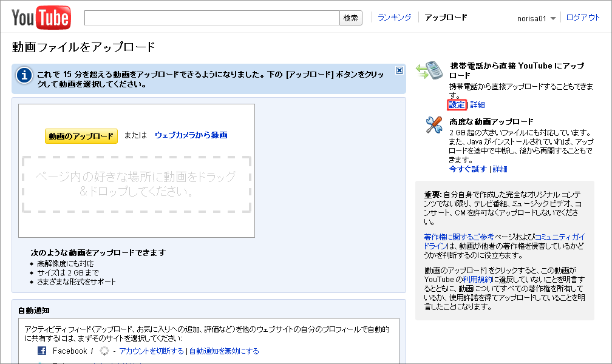This screenshot has height=364, width=612.
Task: Click 自動通知を無効にする link
Action: point(224,351)
